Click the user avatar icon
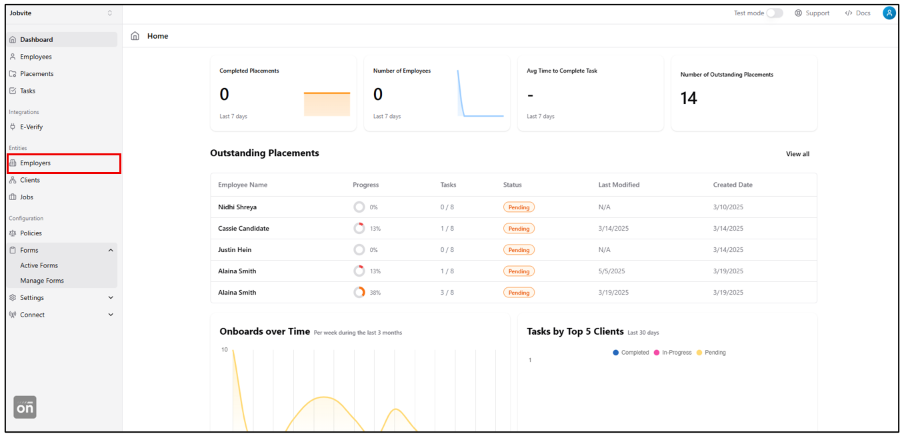906x435 pixels. (888, 13)
